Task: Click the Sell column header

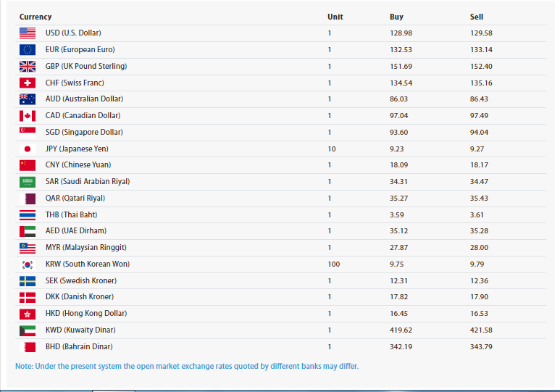Action: click(x=476, y=17)
